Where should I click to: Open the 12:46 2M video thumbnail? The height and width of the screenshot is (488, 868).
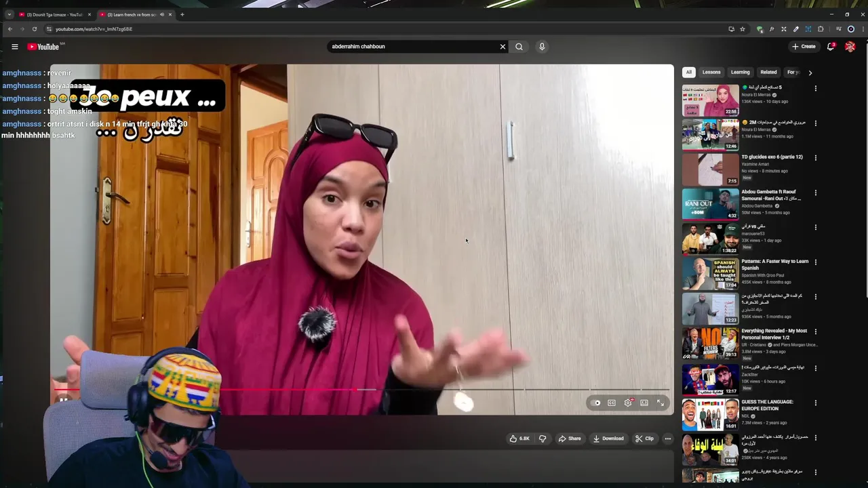pyautogui.click(x=710, y=135)
